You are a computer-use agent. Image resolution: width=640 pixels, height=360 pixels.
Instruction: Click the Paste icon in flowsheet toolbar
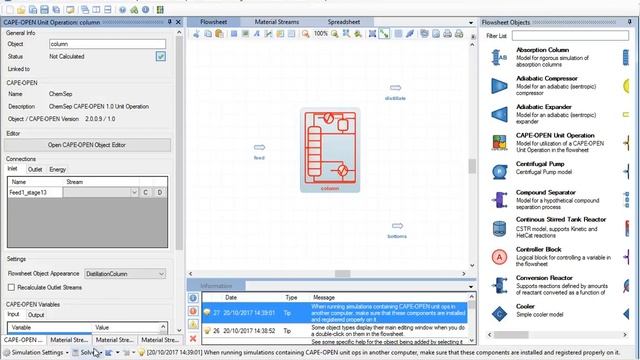click(219, 34)
